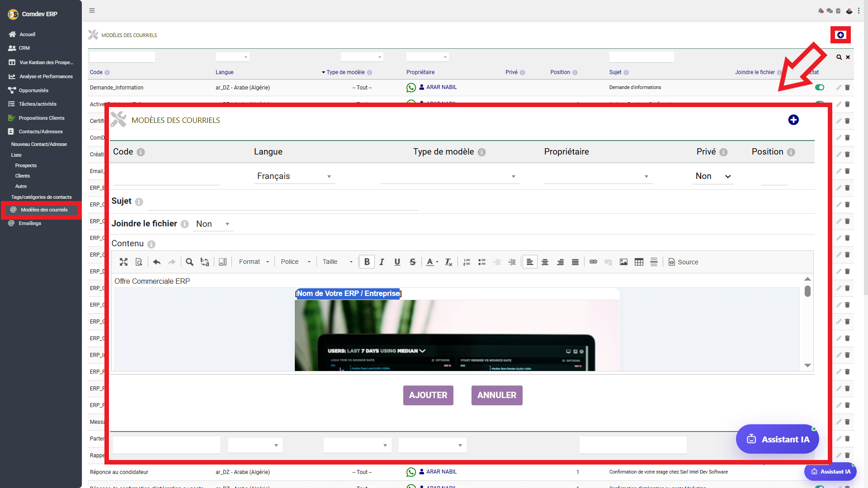
Task: Open the Taille size dropdown
Action: coord(337,262)
